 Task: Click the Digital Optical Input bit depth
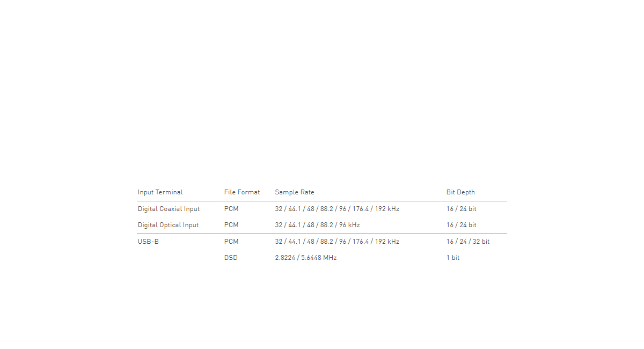pyautogui.click(x=461, y=225)
